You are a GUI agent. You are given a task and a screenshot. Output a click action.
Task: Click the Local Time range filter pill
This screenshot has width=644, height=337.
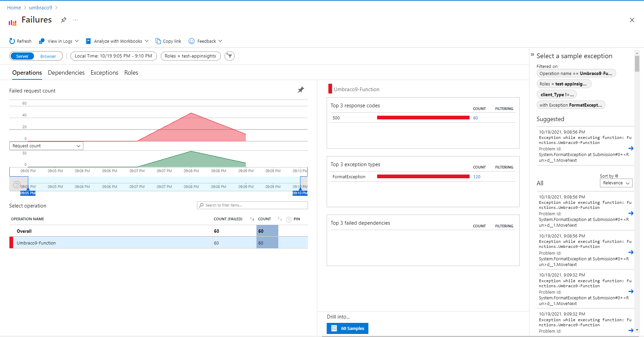[114, 56]
